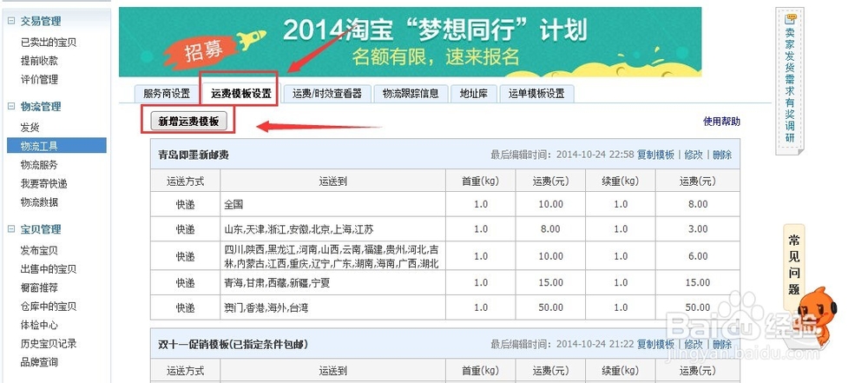Click 删除 for 青岛即墨新邮费 template
The height and width of the screenshot is (383, 868).
[x=722, y=155]
